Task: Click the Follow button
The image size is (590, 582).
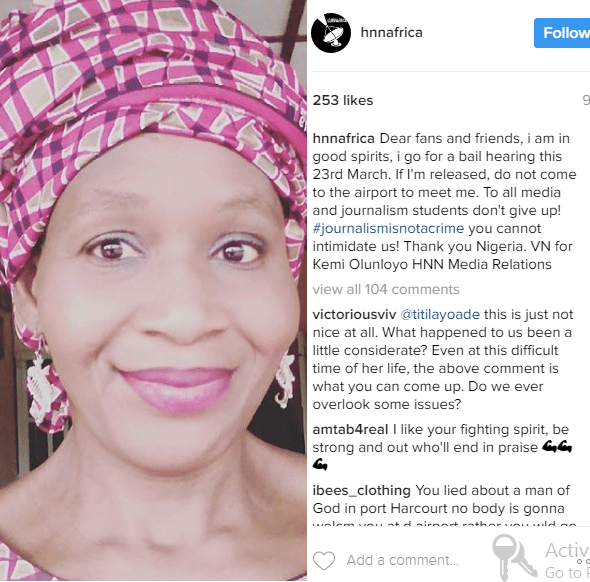Action: 563,33
